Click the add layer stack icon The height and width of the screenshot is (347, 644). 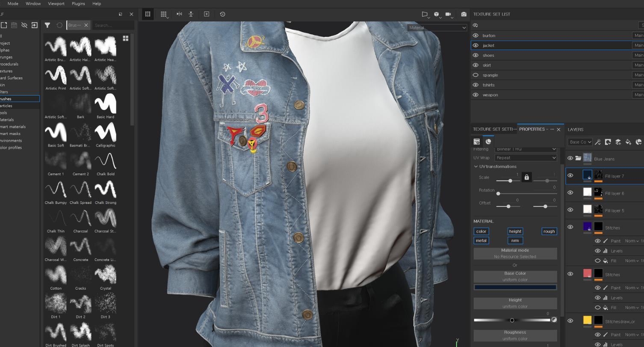point(618,142)
